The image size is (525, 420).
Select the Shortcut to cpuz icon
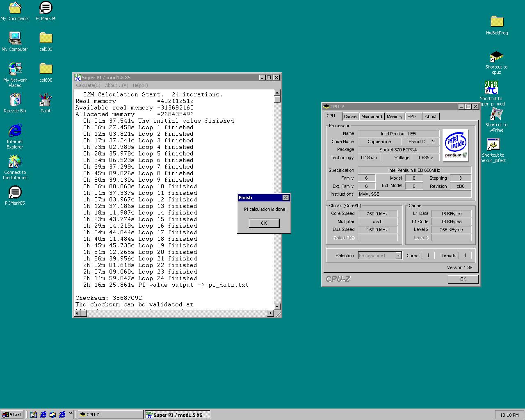(496, 62)
